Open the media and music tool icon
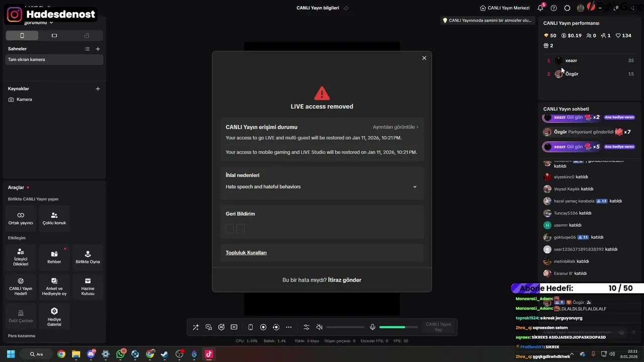This screenshot has height=362, width=644. (209, 327)
